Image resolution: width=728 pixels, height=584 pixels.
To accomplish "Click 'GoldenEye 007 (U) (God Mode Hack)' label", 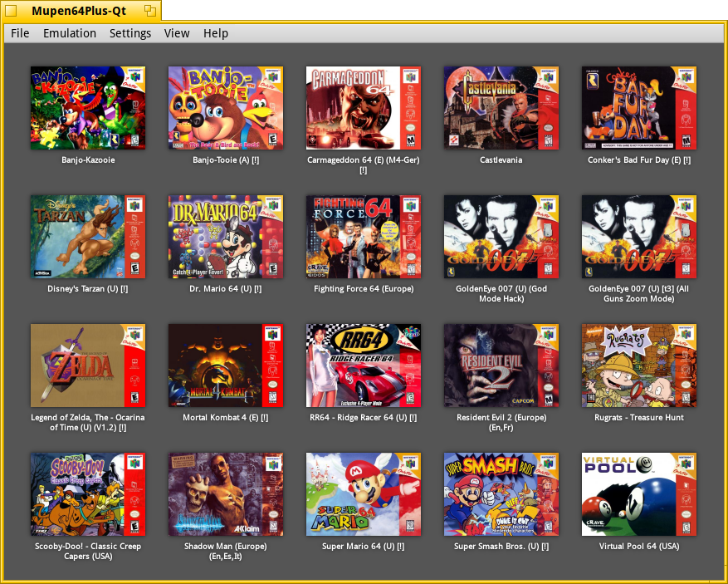I will click(x=501, y=293).
